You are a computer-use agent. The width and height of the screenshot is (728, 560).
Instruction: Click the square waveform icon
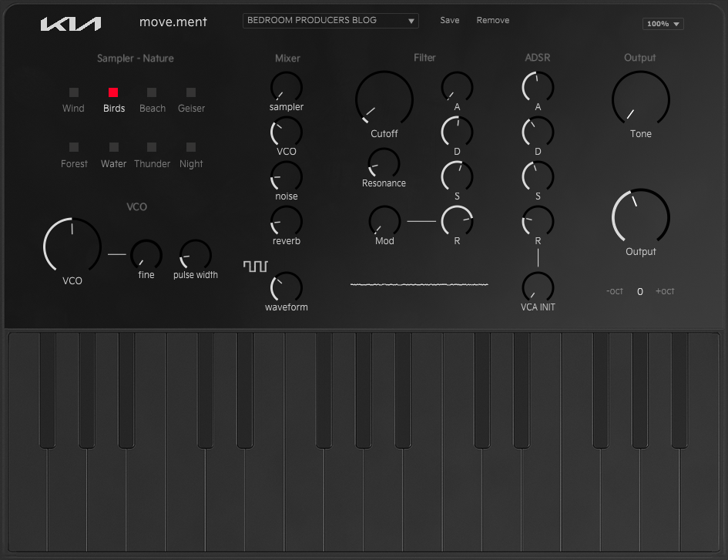[255, 267]
